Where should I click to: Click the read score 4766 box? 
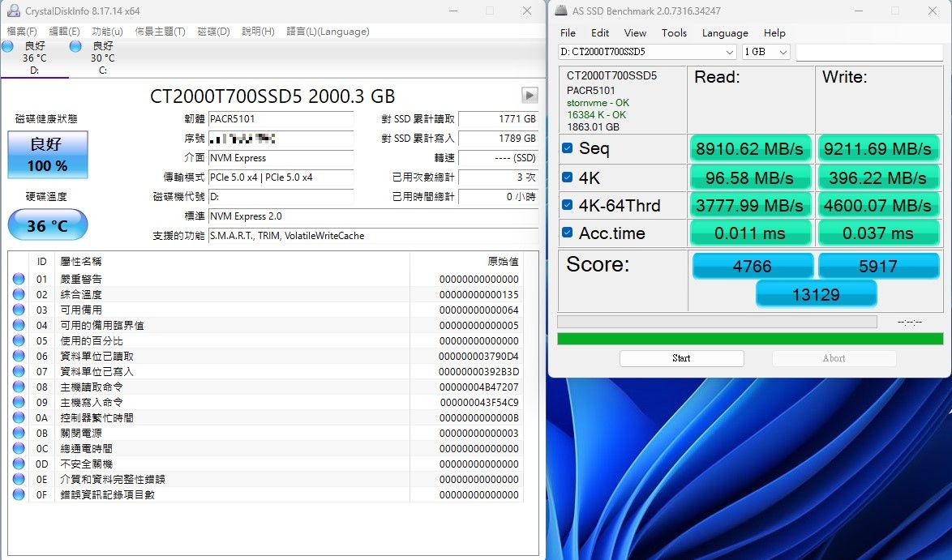752,266
